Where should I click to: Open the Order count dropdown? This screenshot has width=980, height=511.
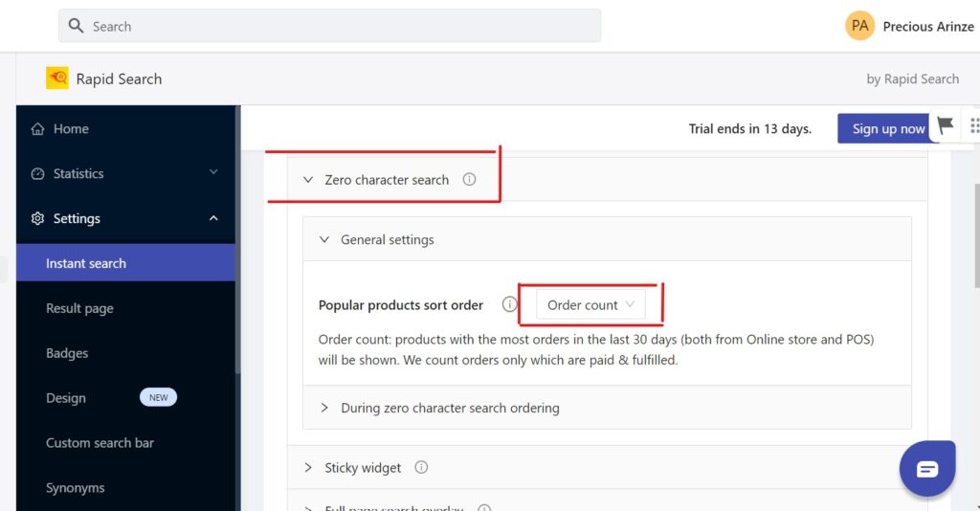[590, 305]
